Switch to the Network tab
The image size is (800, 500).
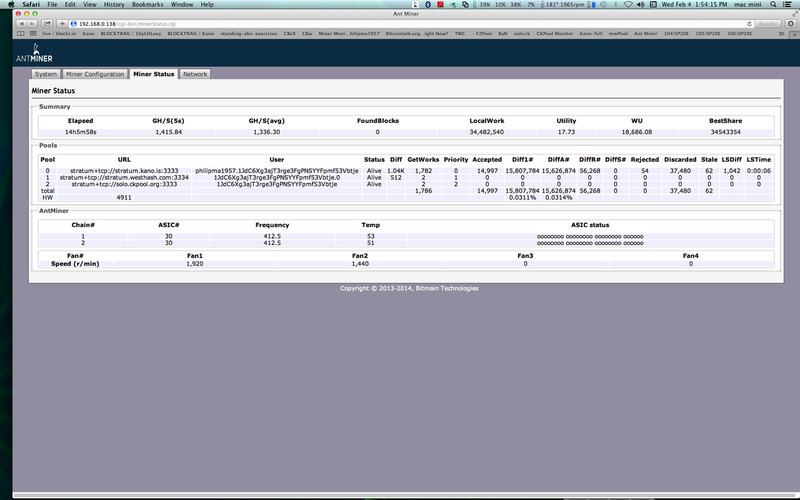point(195,74)
